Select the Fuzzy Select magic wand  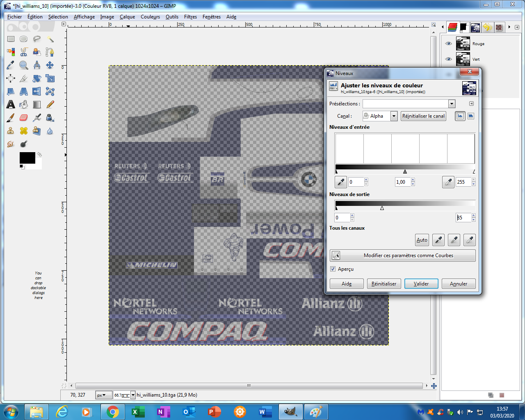coord(50,39)
